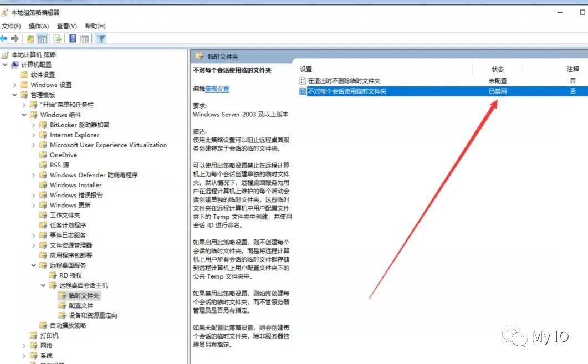Select the 自动播放策略 folder
This screenshot has height=364, width=588.
pos(68,325)
